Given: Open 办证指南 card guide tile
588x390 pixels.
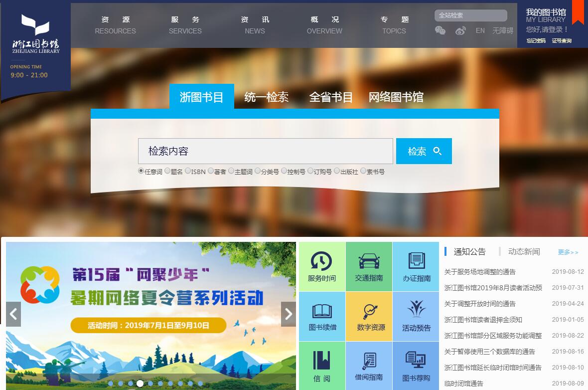Looking at the screenshot, I should click(x=416, y=266).
